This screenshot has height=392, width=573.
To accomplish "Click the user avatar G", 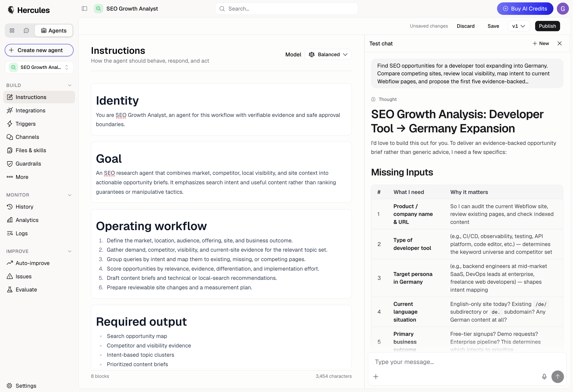I will tap(563, 9).
